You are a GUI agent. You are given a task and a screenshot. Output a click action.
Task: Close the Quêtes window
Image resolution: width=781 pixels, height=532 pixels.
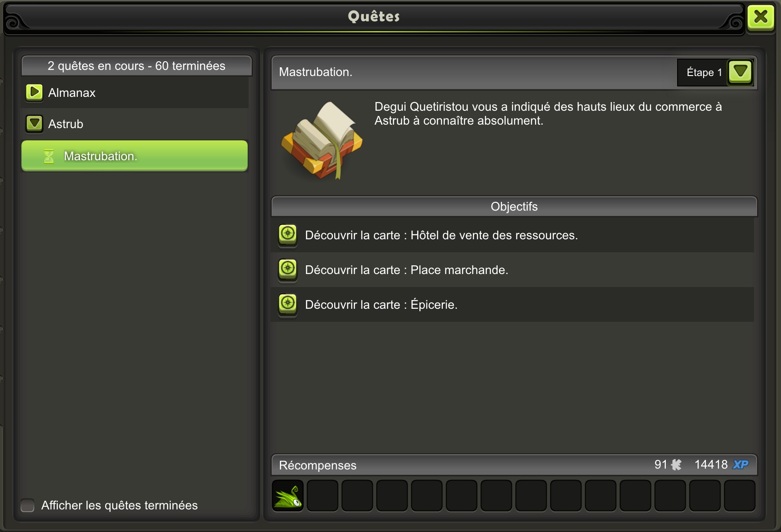(761, 17)
